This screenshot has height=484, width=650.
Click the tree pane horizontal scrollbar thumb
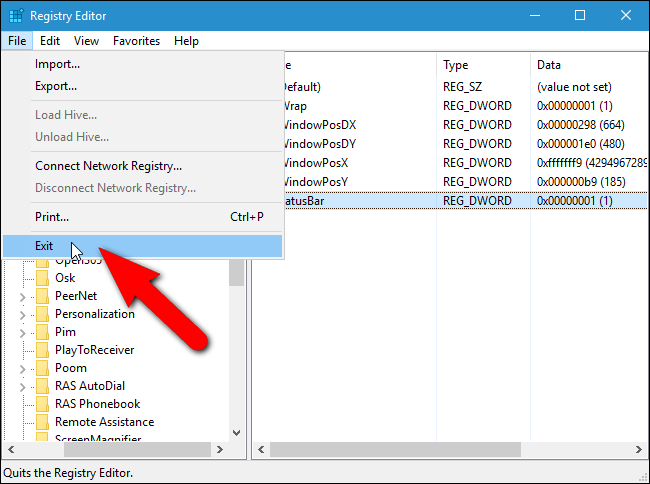pos(137,450)
